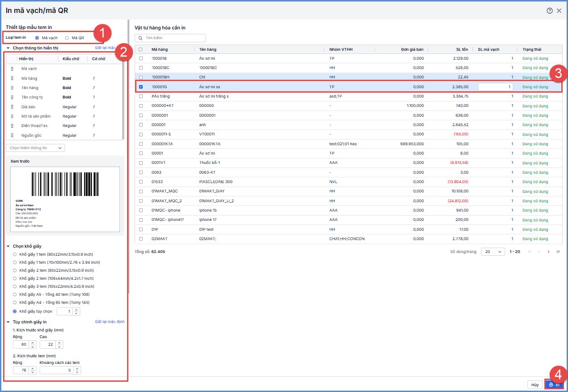Click Đặt lại mặc định link in Tùy chỉnh

coord(110,322)
